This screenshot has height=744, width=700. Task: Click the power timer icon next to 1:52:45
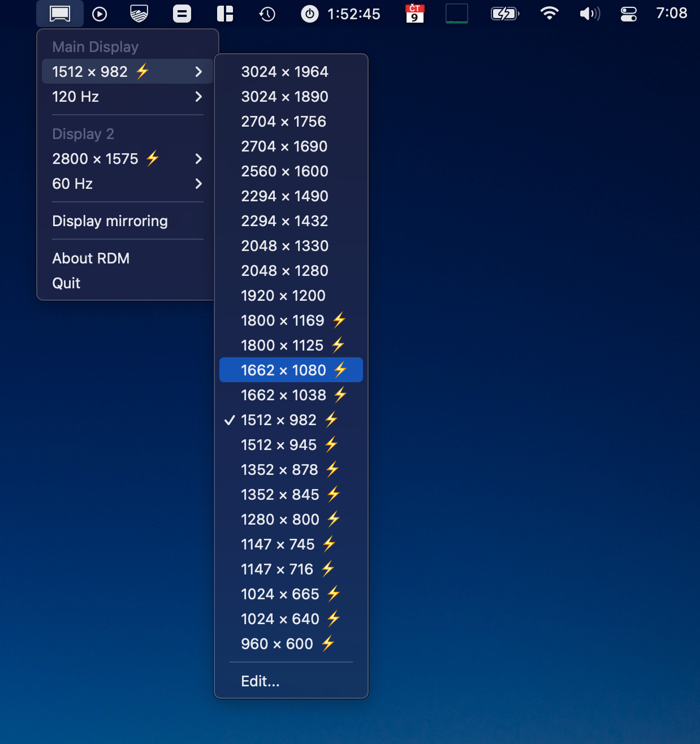(310, 14)
